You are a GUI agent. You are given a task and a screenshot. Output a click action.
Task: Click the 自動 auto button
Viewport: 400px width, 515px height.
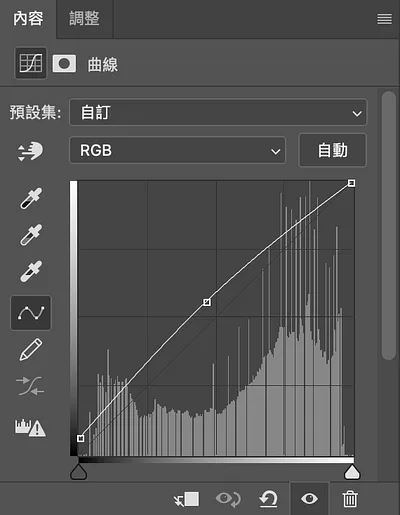333,150
